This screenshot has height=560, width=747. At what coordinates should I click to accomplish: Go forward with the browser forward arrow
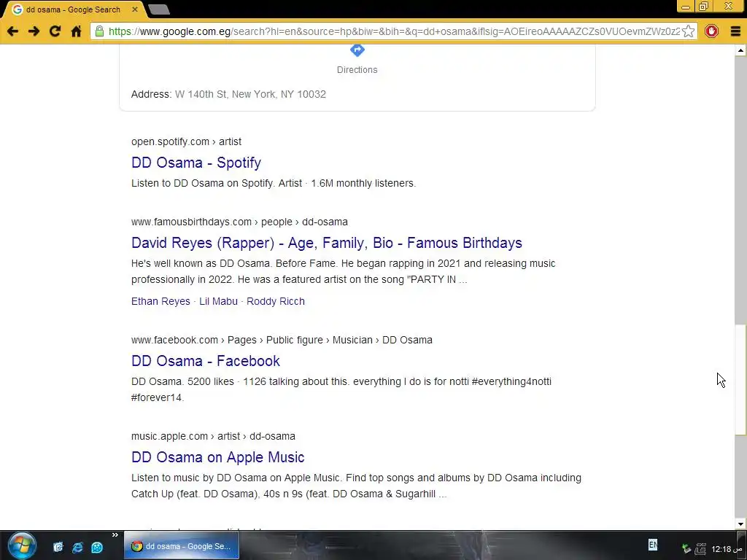(x=34, y=31)
